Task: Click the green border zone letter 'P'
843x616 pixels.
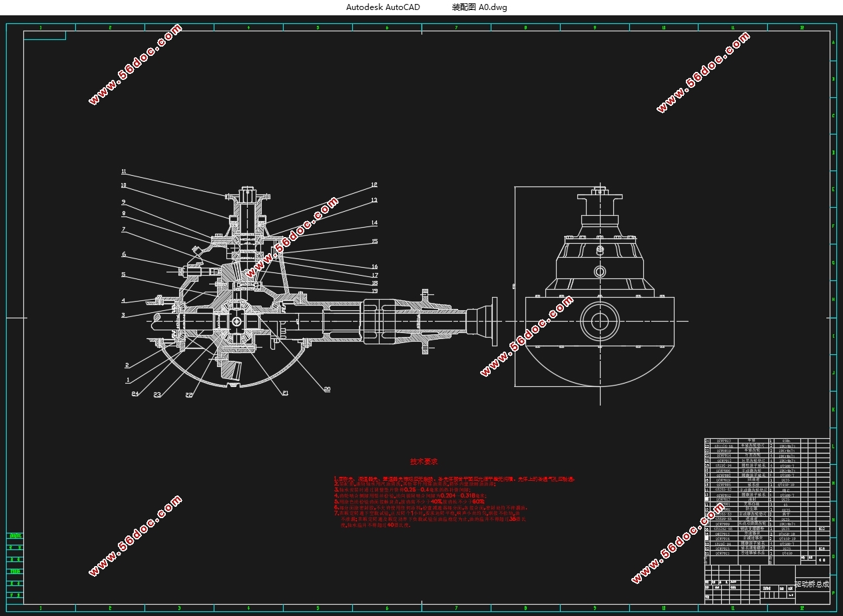Action: coord(833,593)
